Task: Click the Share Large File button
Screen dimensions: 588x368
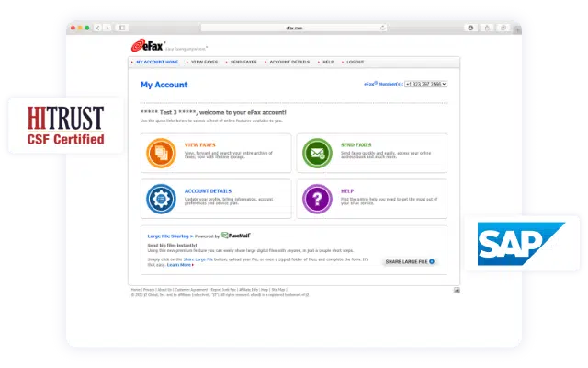Action: (410, 261)
